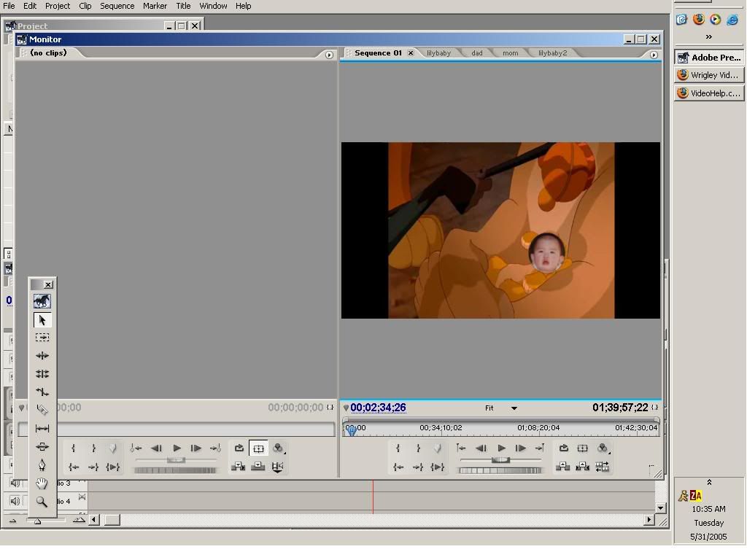Click the program timecode 00;02;34;26

pos(379,408)
